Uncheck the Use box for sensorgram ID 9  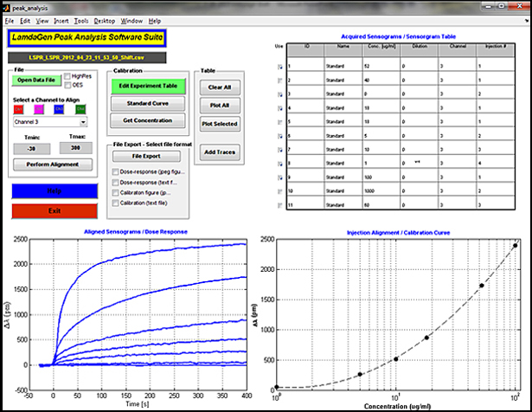(x=280, y=177)
